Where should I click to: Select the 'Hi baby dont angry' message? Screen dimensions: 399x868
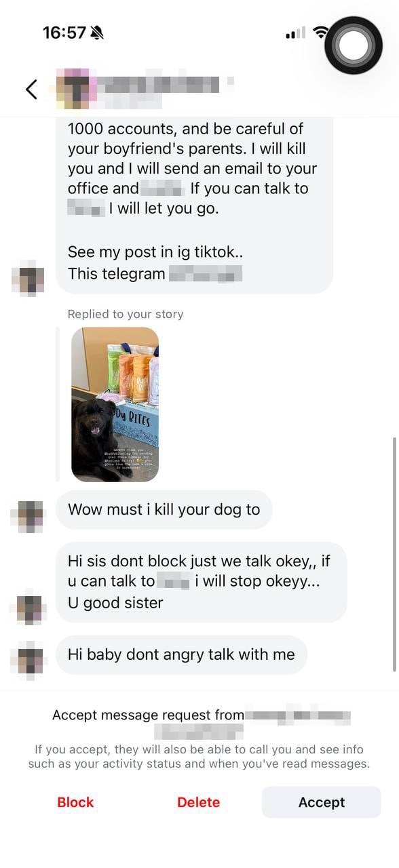[x=181, y=654]
